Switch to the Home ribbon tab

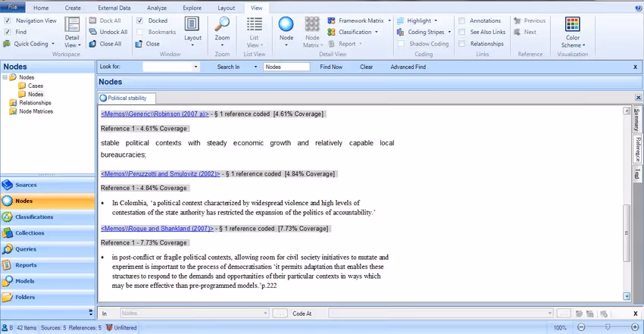41,8
